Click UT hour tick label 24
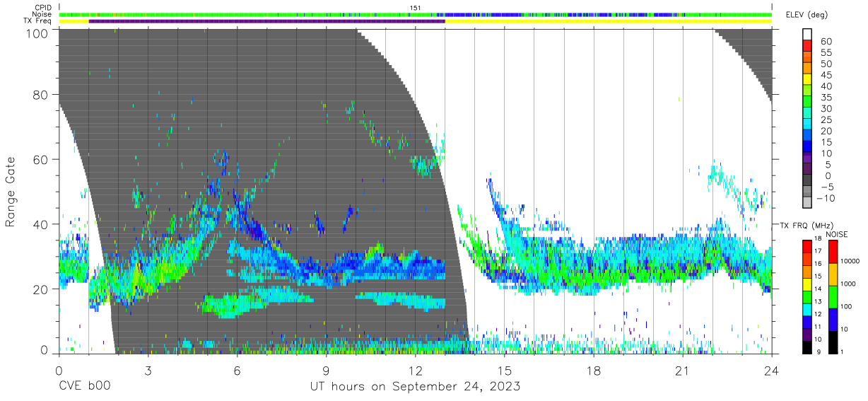 (x=772, y=371)
